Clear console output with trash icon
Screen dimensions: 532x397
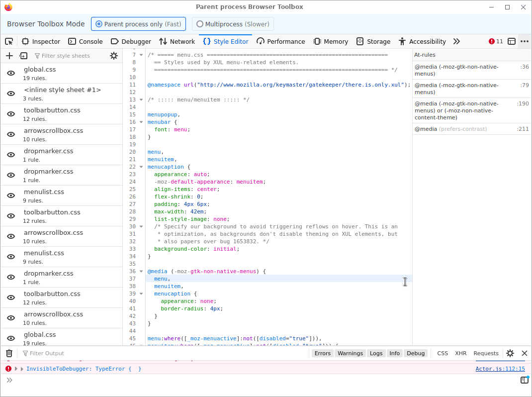pyautogui.click(x=9, y=353)
